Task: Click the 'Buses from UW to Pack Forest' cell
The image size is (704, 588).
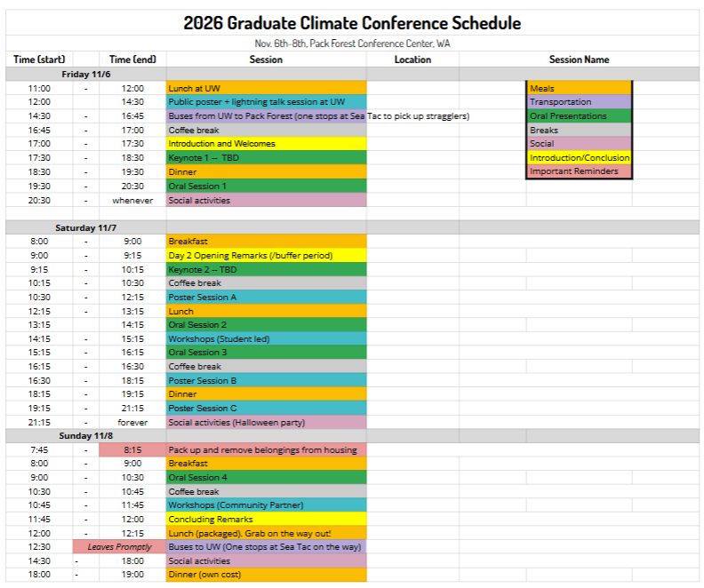Action: tap(267, 115)
